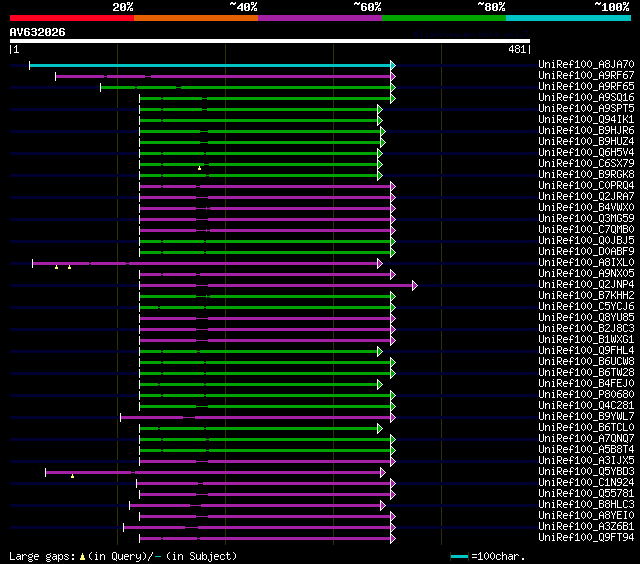Click the arrowhead ending the Q2JNP4 alignment bar

[x=414, y=285]
